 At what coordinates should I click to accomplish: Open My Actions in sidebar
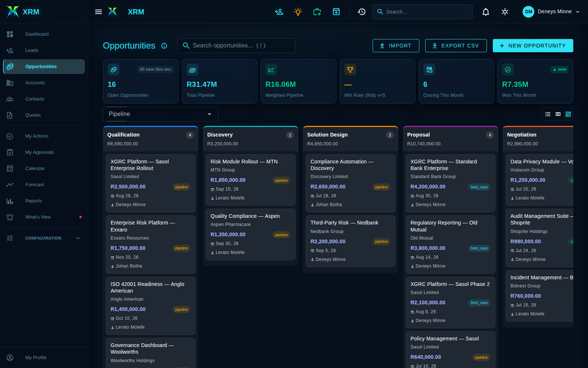click(x=44, y=136)
